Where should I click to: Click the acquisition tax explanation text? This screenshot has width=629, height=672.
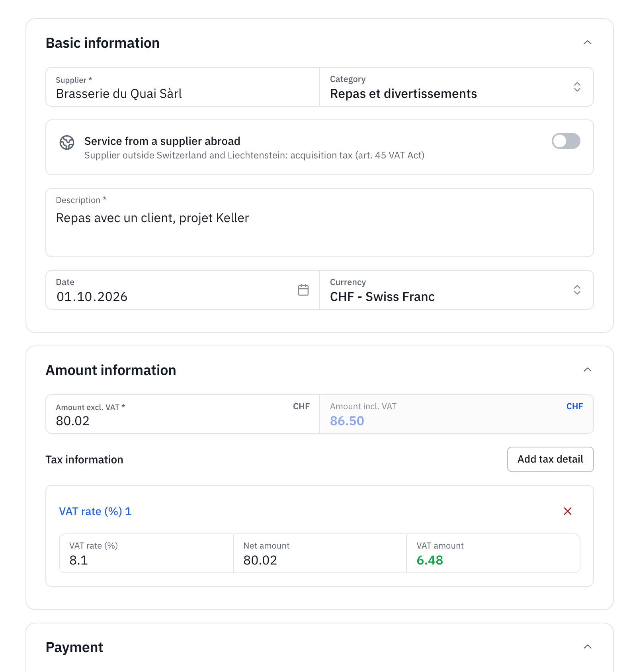tap(254, 155)
